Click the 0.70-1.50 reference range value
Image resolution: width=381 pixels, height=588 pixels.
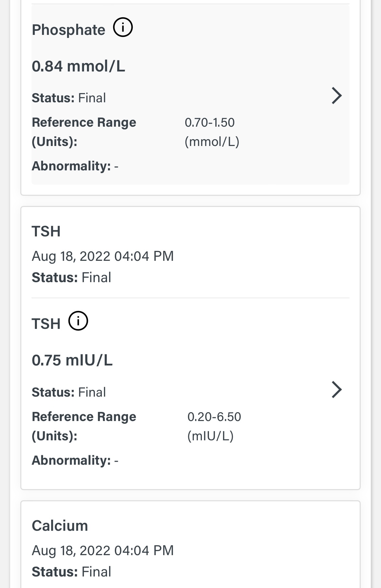(210, 123)
